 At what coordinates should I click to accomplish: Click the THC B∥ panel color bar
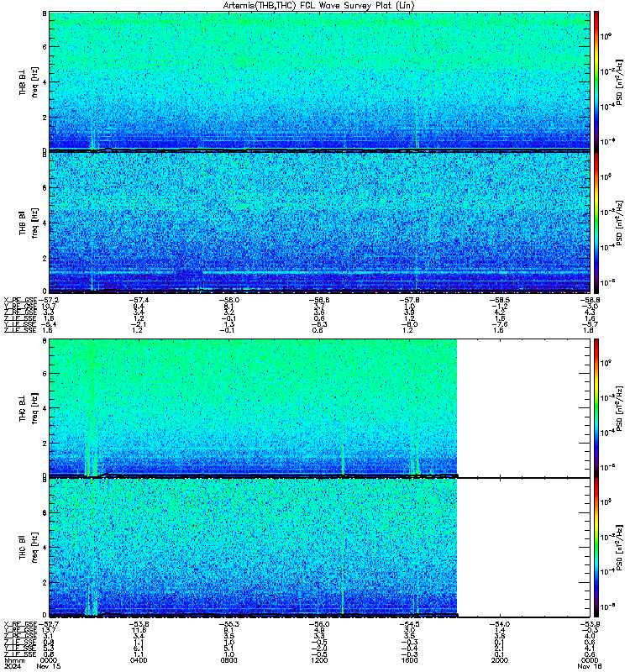[596, 548]
